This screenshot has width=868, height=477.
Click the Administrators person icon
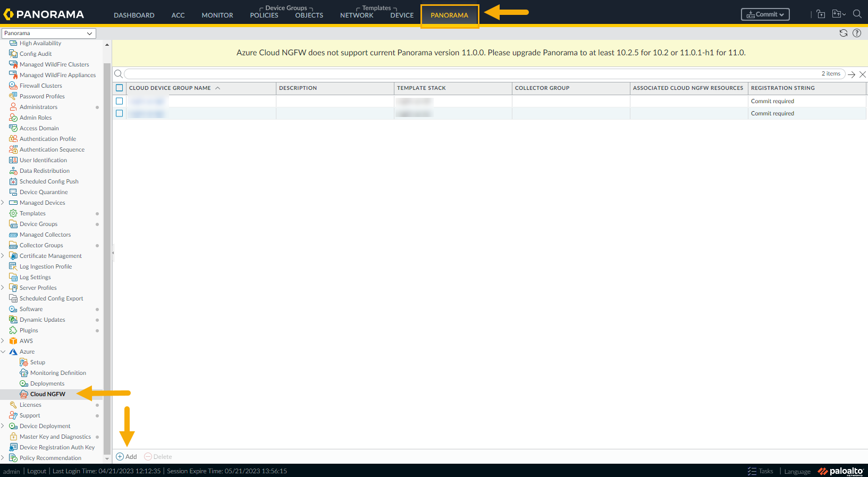pyautogui.click(x=13, y=107)
